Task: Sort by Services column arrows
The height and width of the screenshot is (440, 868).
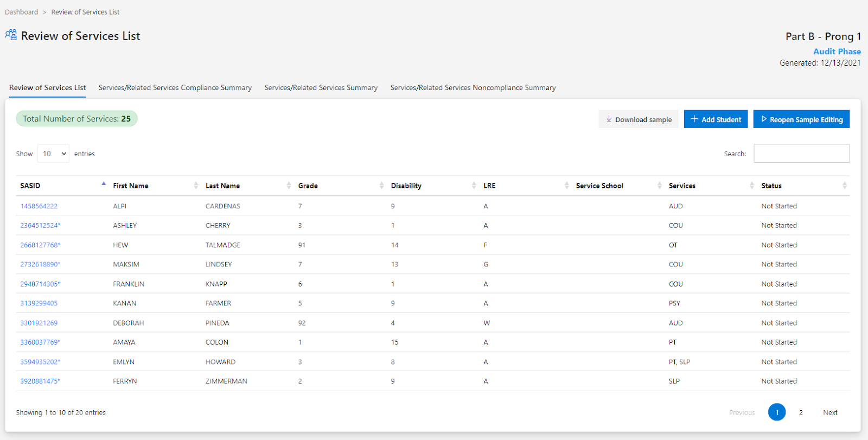Action: click(x=751, y=186)
